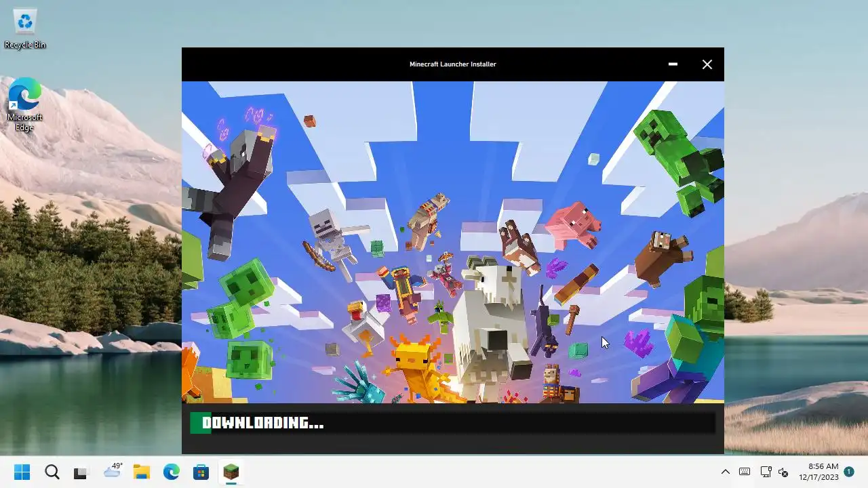Image resolution: width=868 pixels, height=488 pixels.
Task: Open taskbar Search
Action: tap(52, 472)
